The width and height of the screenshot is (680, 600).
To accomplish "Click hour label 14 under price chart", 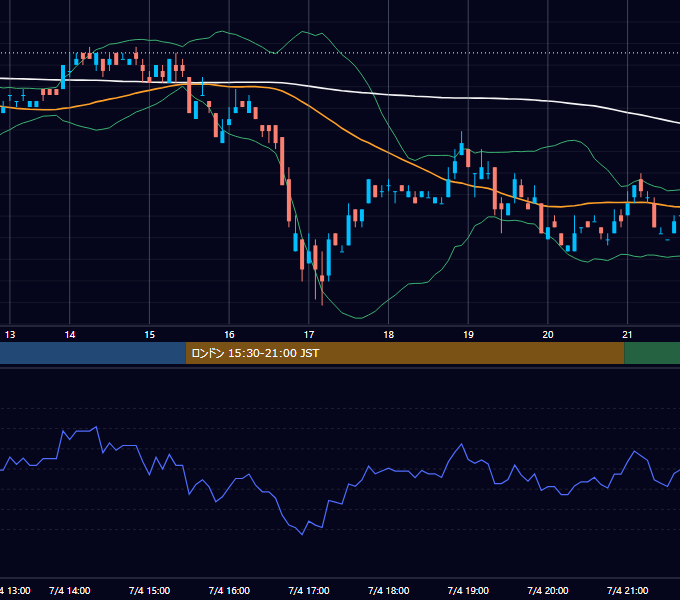I will 70,335.
